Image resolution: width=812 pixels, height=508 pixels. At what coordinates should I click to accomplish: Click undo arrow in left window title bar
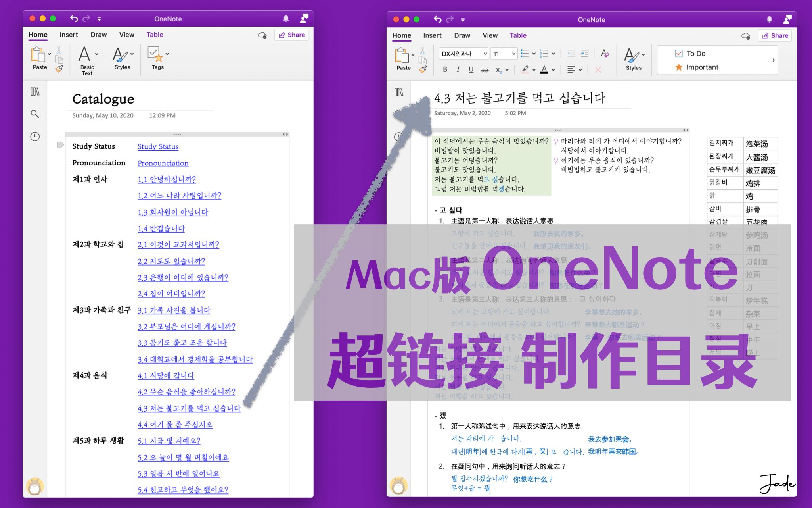pyautogui.click(x=74, y=18)
